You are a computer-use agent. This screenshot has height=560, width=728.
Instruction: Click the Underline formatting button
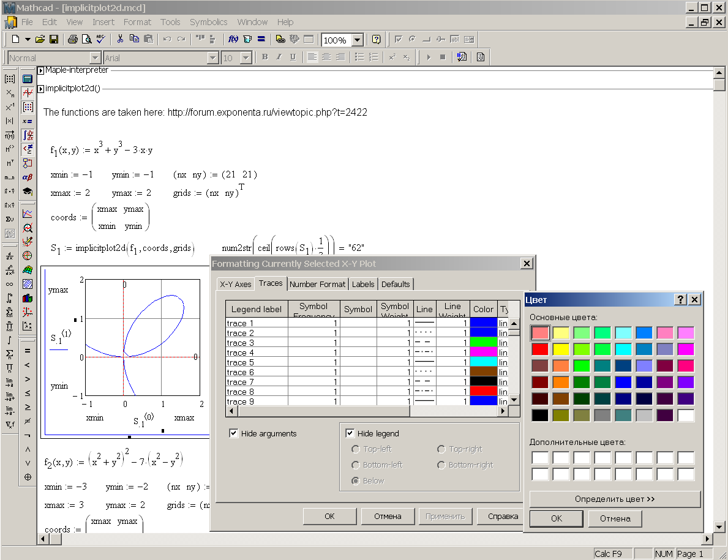293,57
